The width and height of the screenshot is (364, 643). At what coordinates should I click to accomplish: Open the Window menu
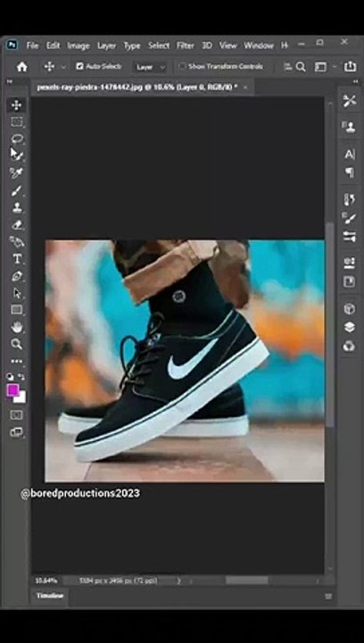click(x=259, y=46)
